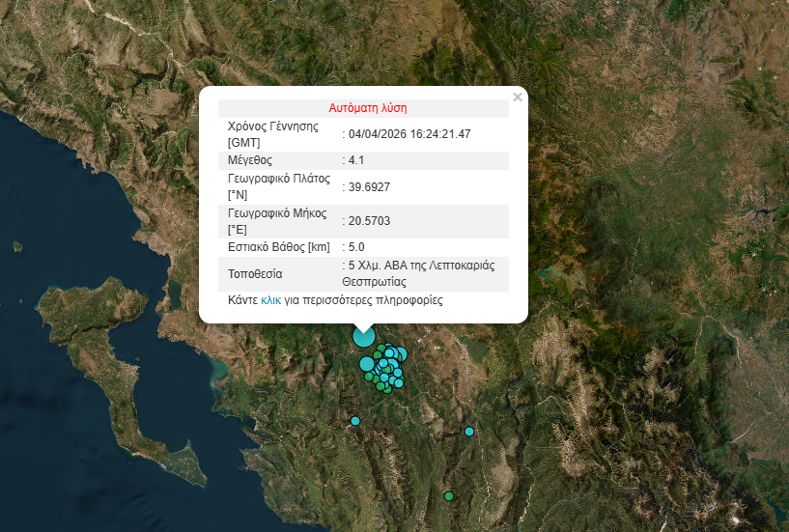Click the 'Τοποθεσία' label in the popup
This screenshot has width=789, height=532.
(255, 273)
